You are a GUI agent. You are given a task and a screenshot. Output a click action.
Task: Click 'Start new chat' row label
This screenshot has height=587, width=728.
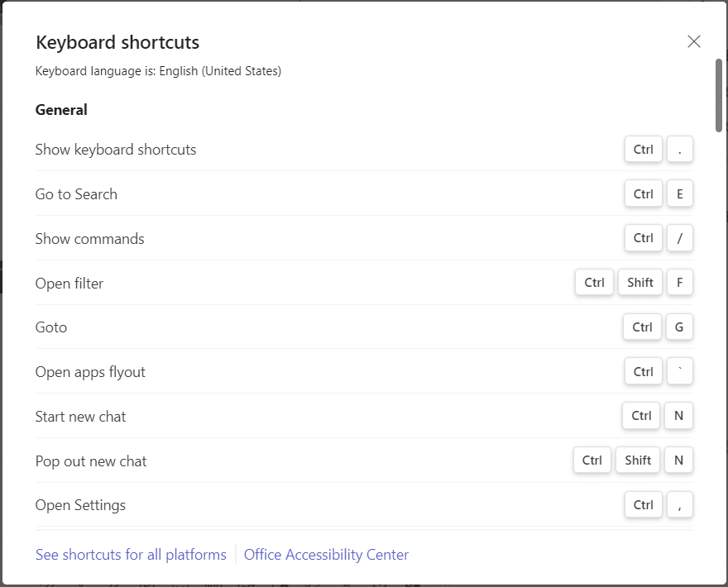(x=80, y=416)
